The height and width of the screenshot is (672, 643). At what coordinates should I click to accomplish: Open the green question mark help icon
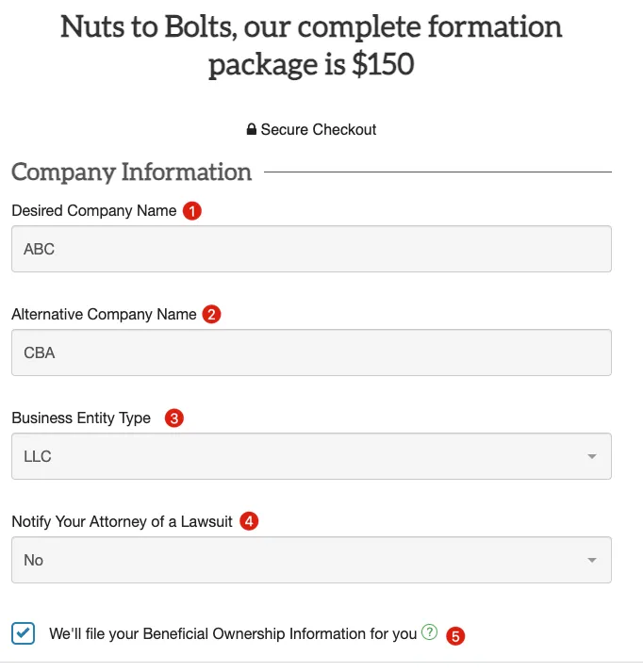point(430,633)
